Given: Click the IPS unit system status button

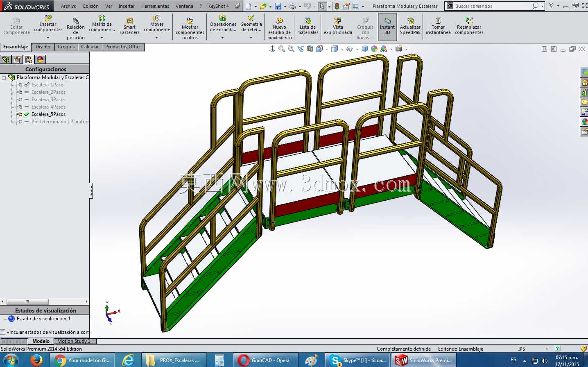Looking at the screenshot, I should coord(522,349).
